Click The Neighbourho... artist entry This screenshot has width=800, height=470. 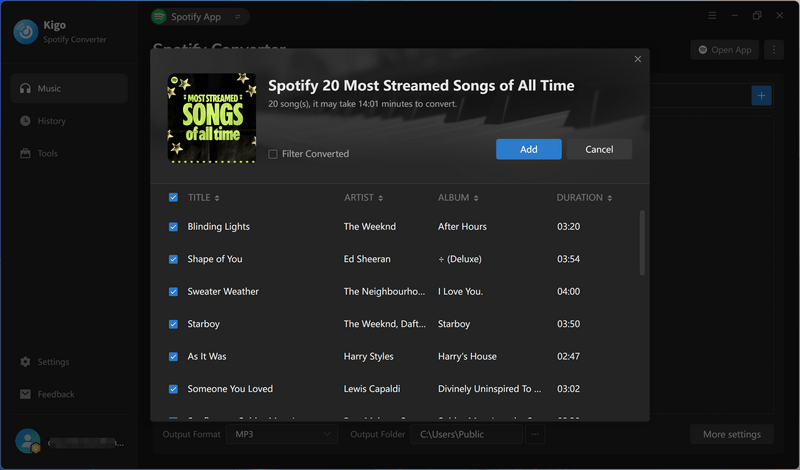[x=384, y=291]
